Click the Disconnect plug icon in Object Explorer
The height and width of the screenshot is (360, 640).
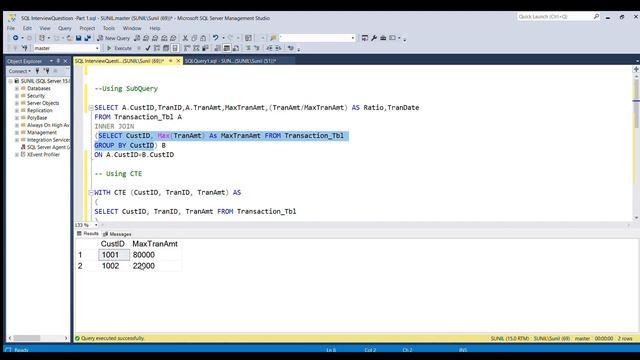[47, 71]
